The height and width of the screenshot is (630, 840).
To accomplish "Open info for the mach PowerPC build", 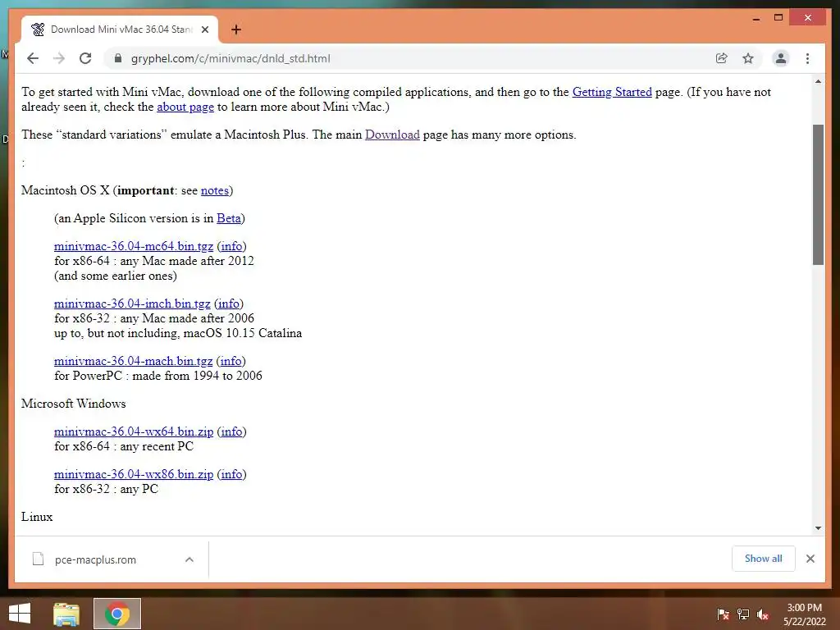I will tap(231, 361).
